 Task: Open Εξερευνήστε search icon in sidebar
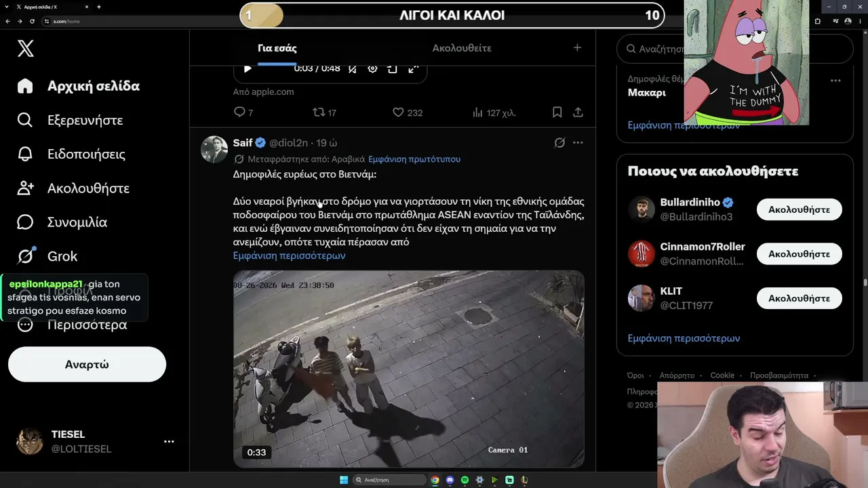pos(25,120)
